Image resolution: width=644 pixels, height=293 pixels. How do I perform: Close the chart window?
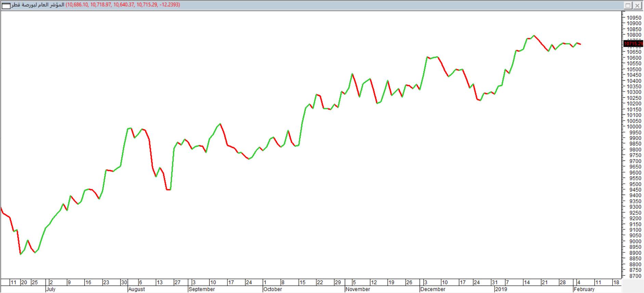(x=637, y=5)
